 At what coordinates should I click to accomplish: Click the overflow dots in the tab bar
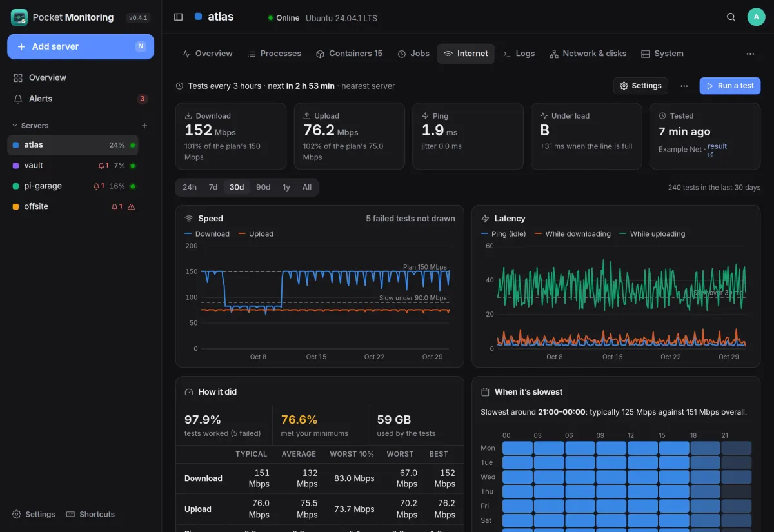(x=750, y=54)
